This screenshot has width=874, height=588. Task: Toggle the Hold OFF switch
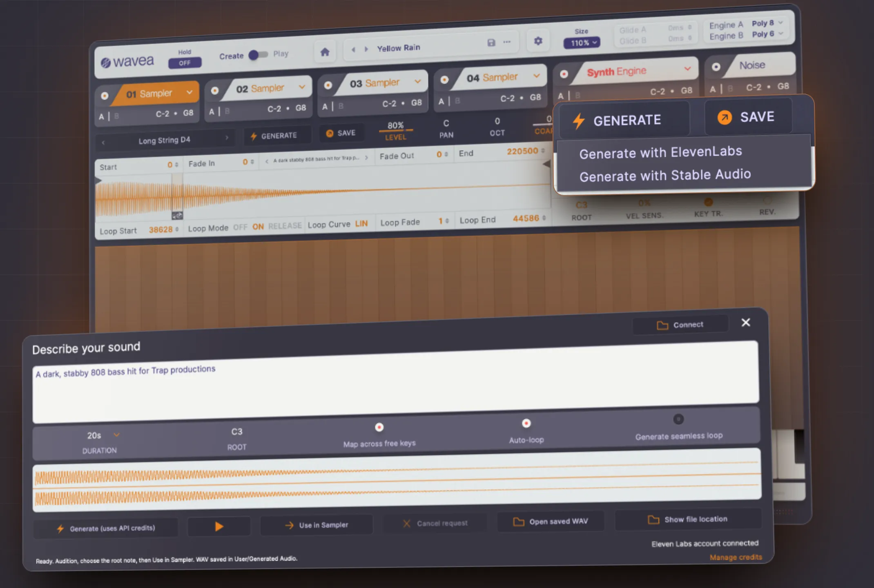pyautogui.click(x=185, y=63)
